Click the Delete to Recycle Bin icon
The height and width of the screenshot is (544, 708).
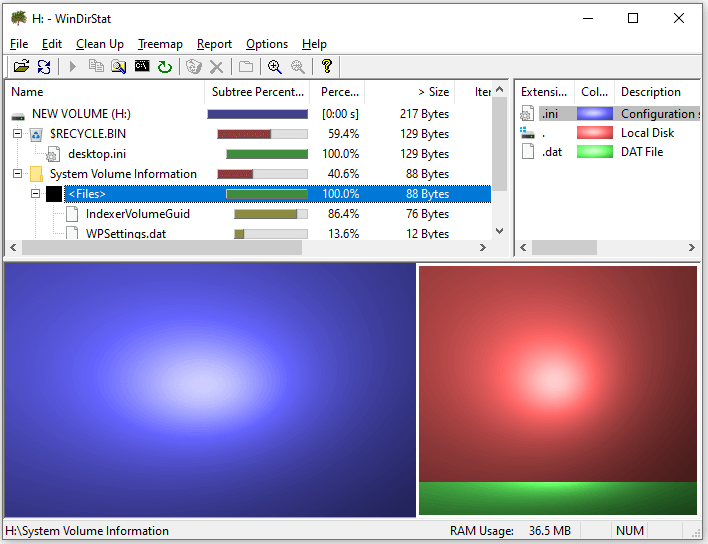pyautogui.click(x=194, y=67)
